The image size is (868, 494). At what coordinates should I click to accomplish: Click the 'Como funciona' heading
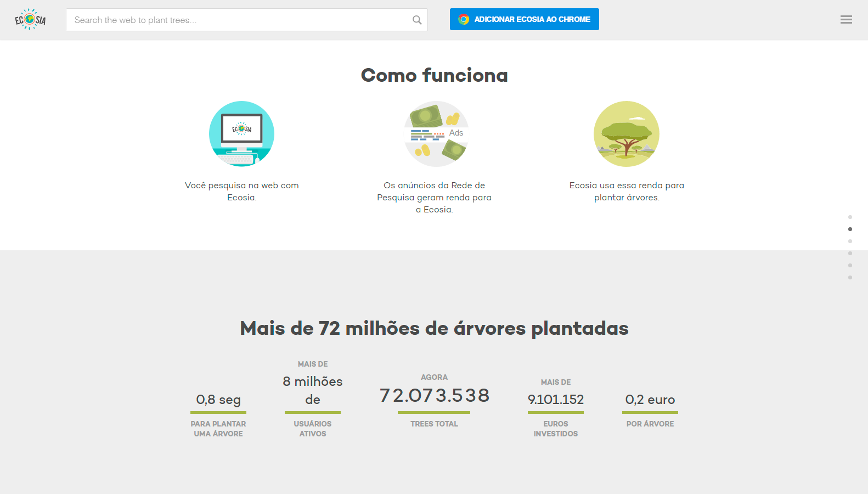(x=434, y=75)
